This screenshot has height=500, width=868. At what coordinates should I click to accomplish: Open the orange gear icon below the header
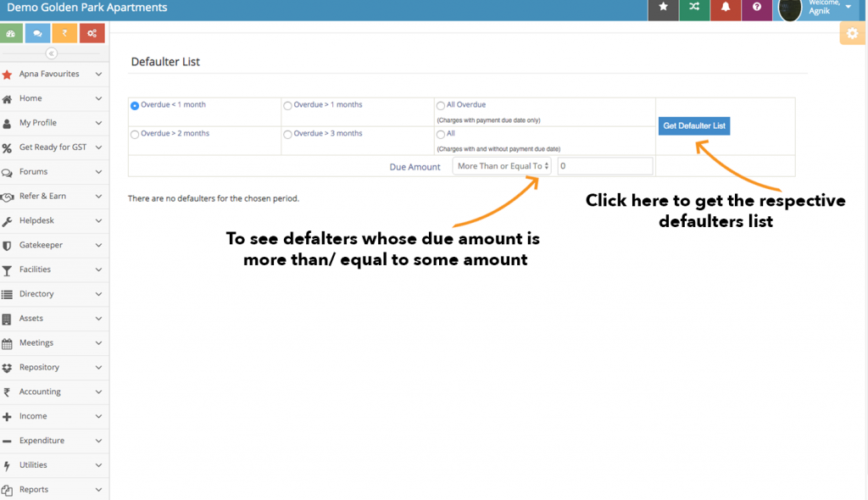[852, 33]
